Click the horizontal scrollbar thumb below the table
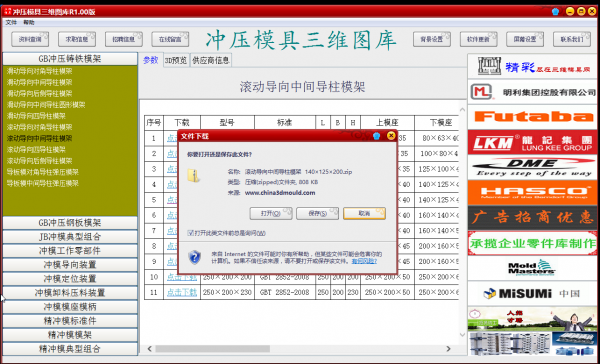The image size is (600, 364). 212,349
